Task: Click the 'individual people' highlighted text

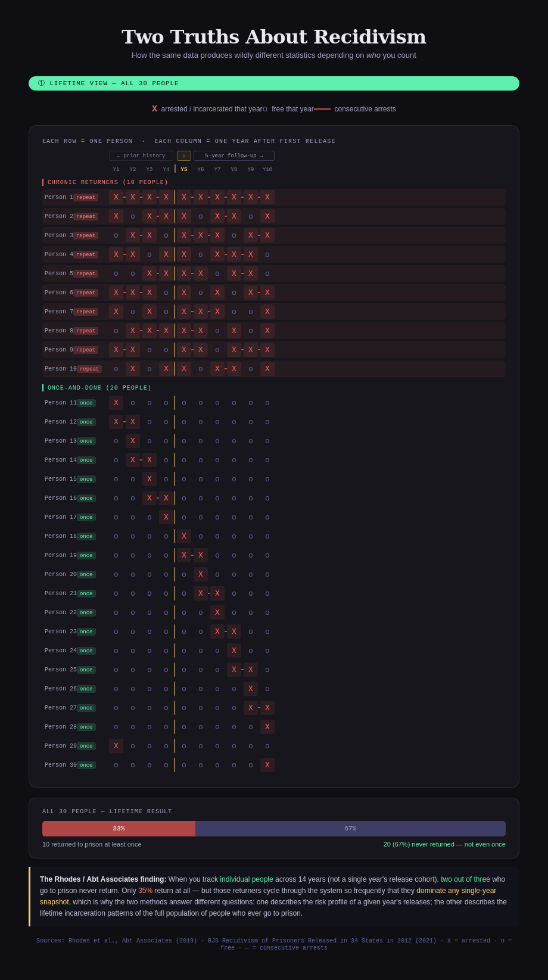Action: (x=247, y=879)
